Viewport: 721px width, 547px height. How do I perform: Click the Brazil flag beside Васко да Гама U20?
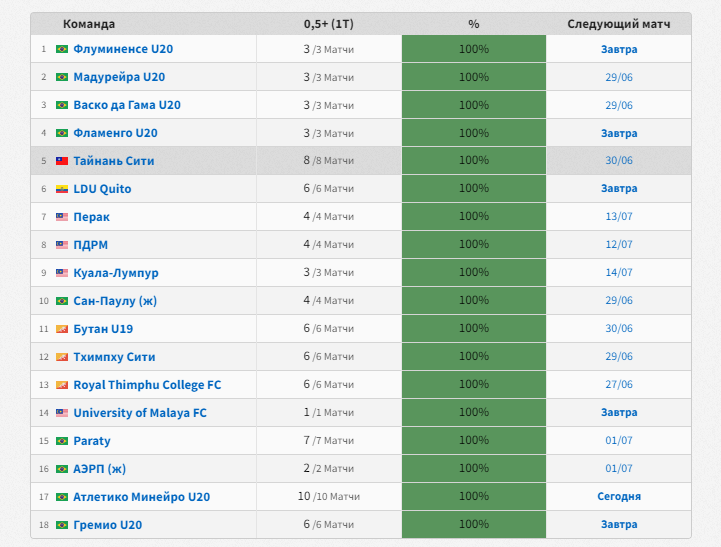coord(62,105)
